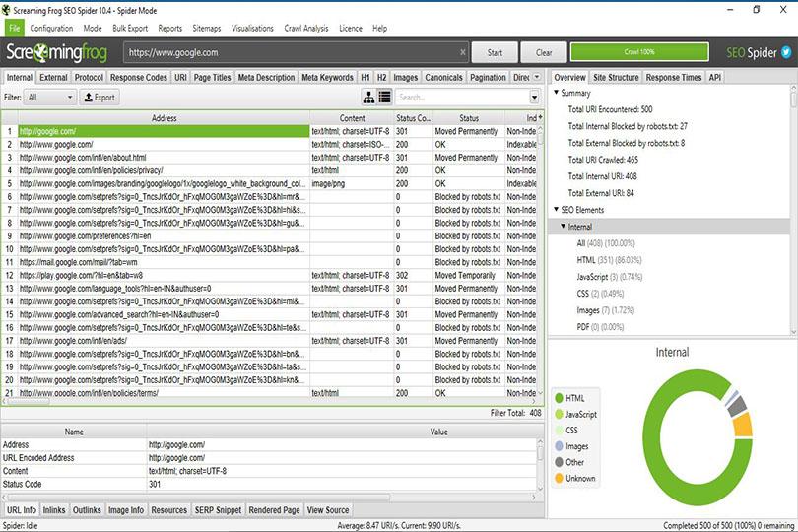Viewport: 798px width, 532px height.
Task: Select row http://www.google.com/preferences?hl=en
Action: pyautogui.click(x=269, y=235)
